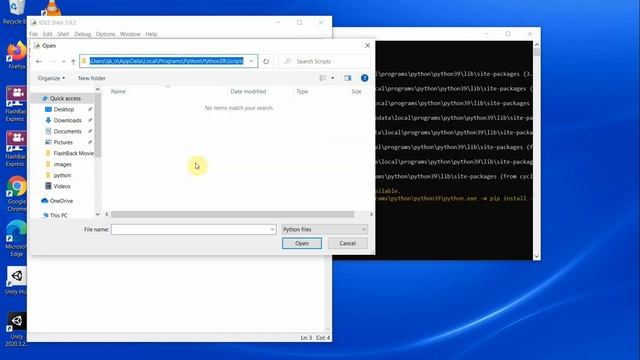640x360 pixels.
Task: Open Downloads in navigation pane
Action: pyautogui.click(x=67, y=120)
